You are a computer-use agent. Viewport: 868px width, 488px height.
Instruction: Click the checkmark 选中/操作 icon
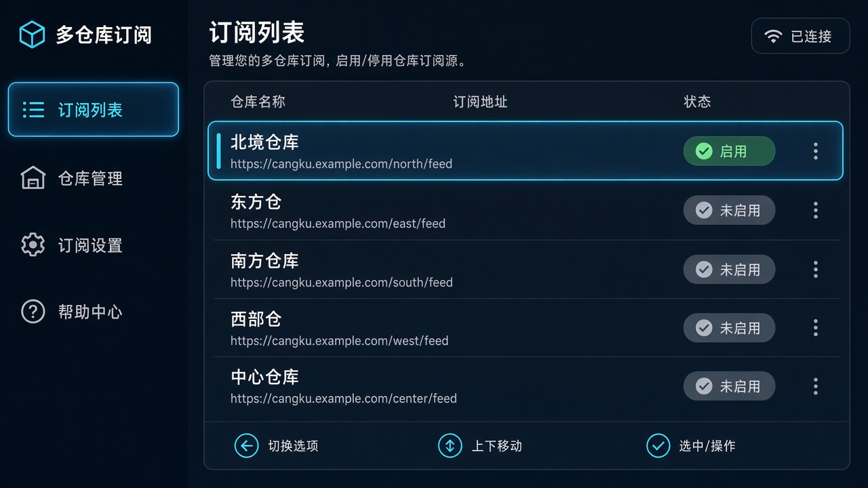(x=658, y=445)
